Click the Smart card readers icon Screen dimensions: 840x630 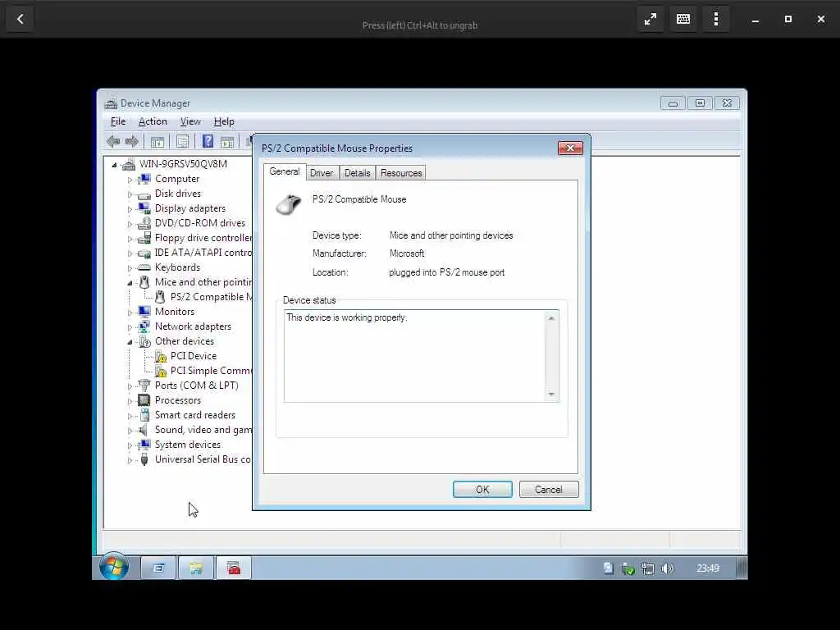144,415
